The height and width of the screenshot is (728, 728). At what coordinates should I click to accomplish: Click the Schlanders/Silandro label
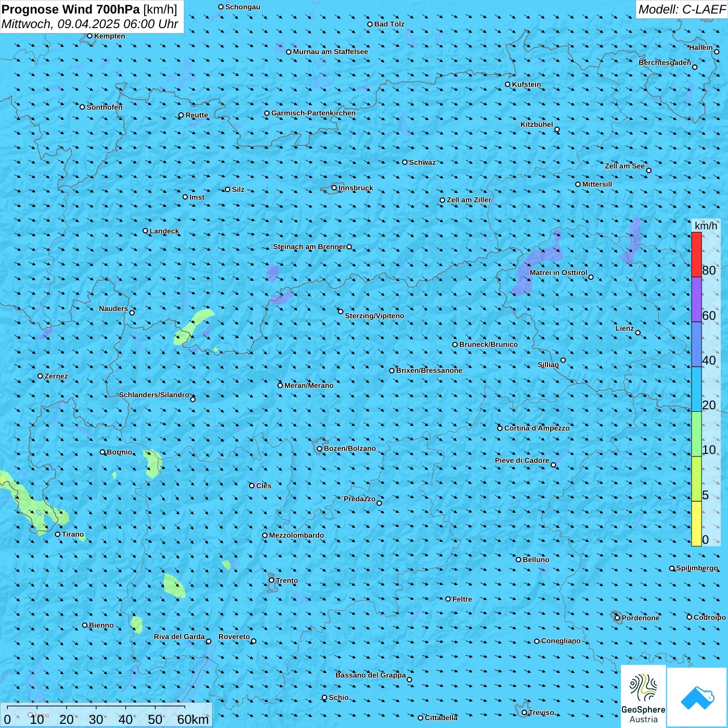coord(154,395)
